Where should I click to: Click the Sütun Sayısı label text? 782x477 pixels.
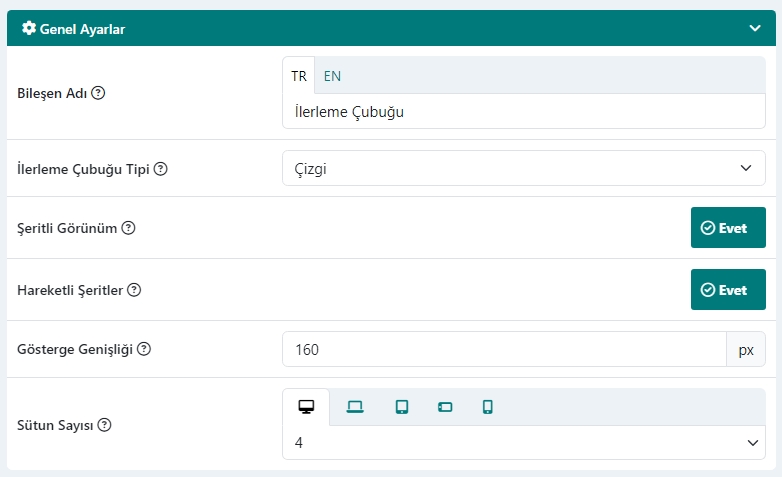[x=55, y=426]
